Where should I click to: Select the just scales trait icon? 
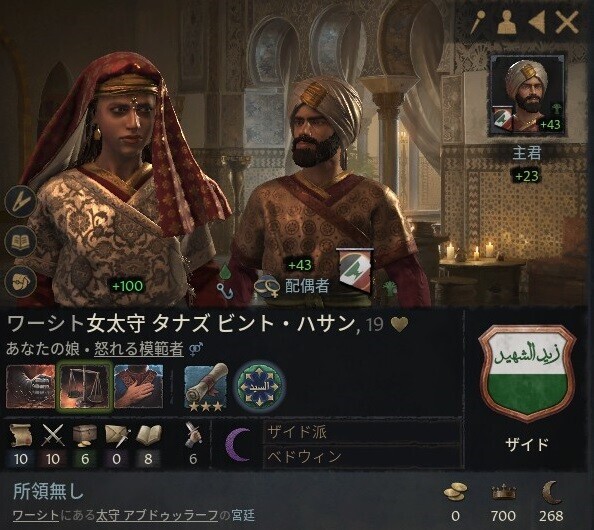tap(84, 386)
